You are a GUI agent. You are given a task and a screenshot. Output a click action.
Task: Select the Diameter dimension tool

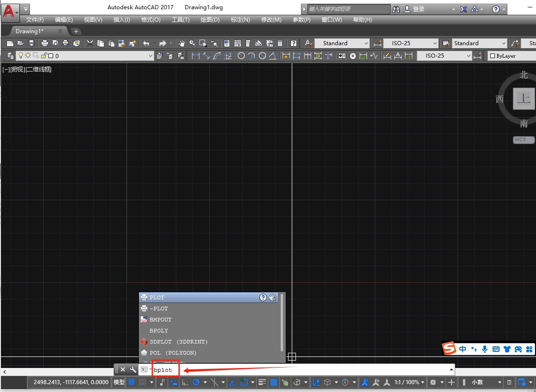point(262,56)
